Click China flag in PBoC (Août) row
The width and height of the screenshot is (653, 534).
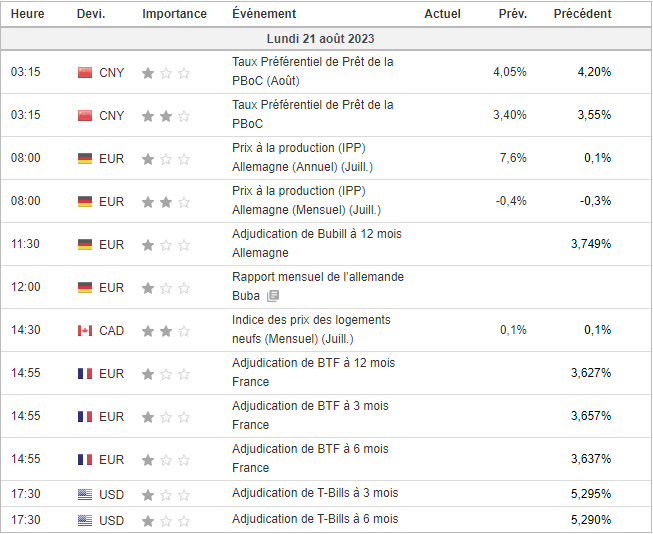(x=85, y=72)
